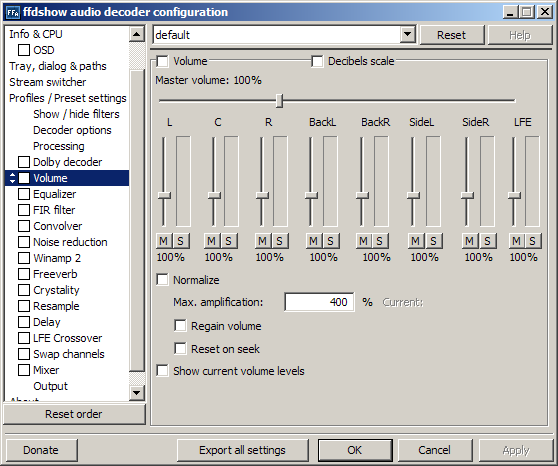Check Show current volume levels
The width and height of the screenshot is (558, 466).
163,371
